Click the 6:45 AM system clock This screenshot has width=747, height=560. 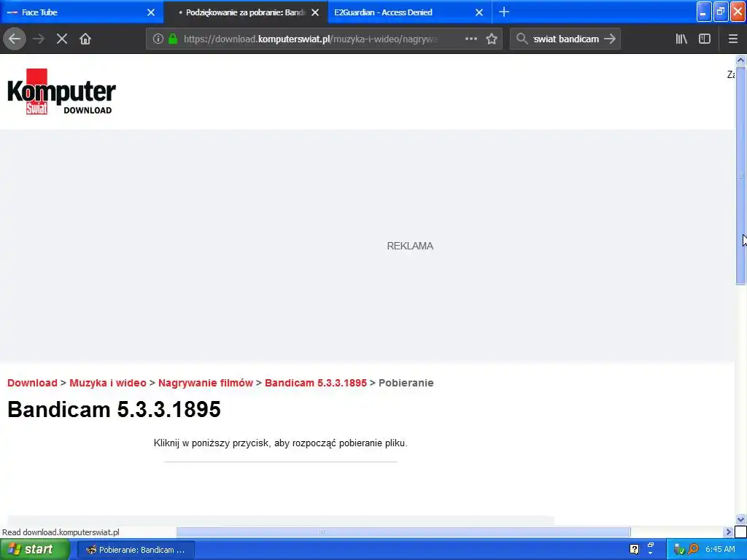coord(720,550)
